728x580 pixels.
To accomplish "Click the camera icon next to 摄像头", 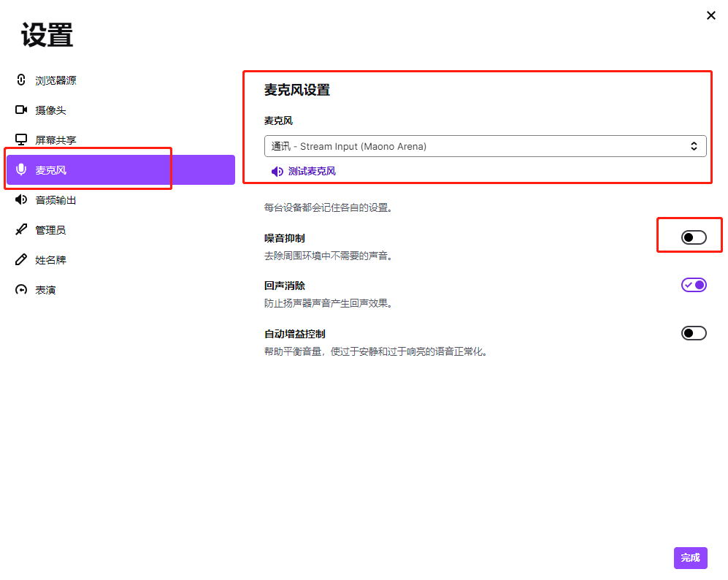I will (x=21, y=110).
